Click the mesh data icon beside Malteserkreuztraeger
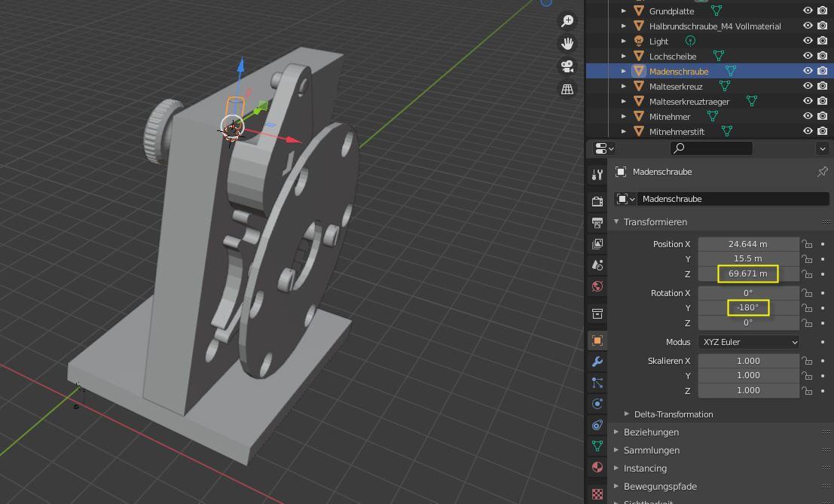The image size is (834, 504). coord(752,101)
